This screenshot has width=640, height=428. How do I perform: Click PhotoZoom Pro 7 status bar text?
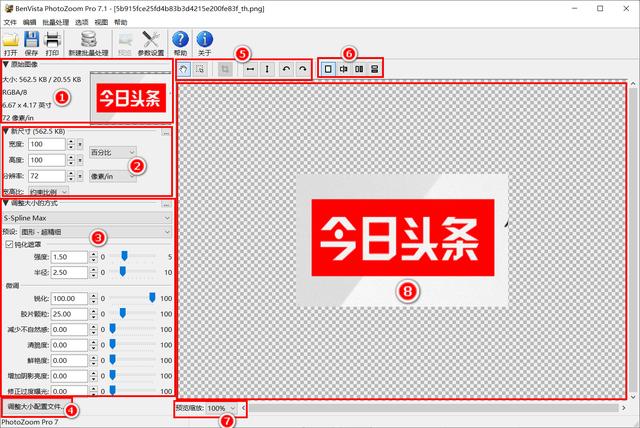[30, 422]
